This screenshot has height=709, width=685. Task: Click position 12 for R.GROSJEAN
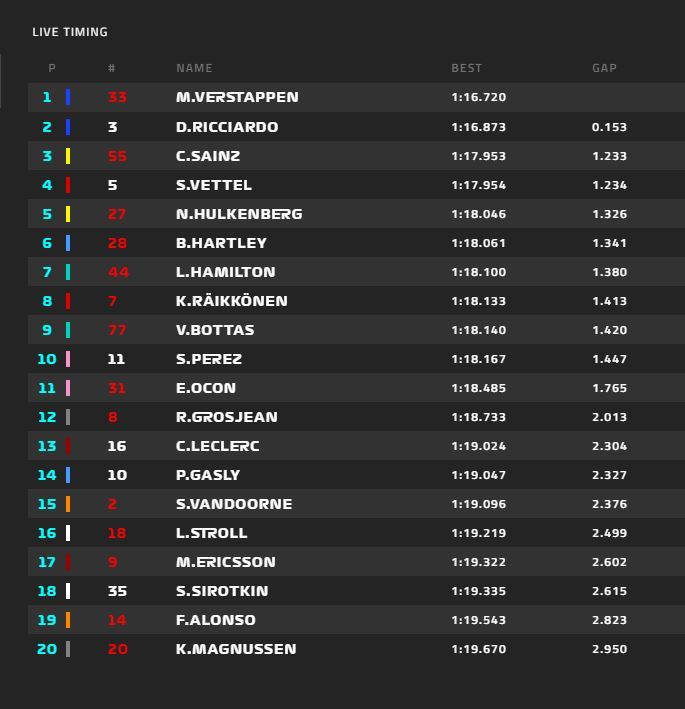click(47, 417)
